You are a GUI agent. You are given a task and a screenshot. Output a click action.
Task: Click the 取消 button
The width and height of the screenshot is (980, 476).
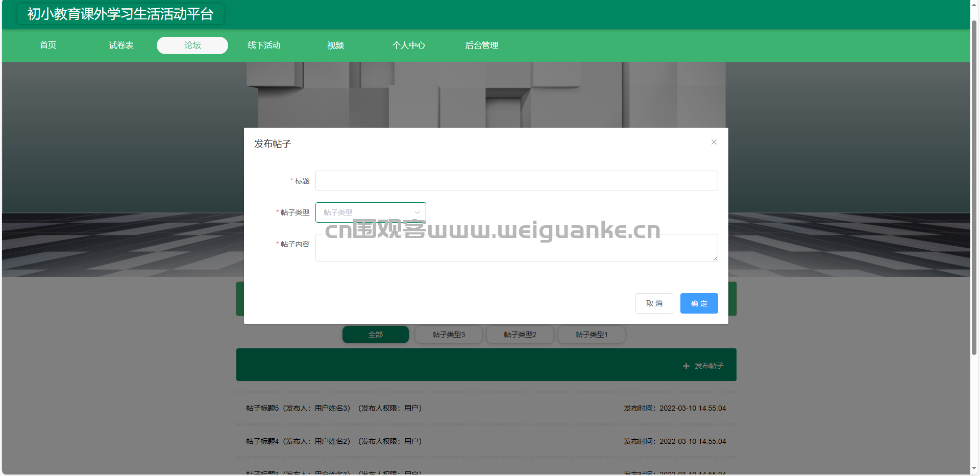[654, 303]
